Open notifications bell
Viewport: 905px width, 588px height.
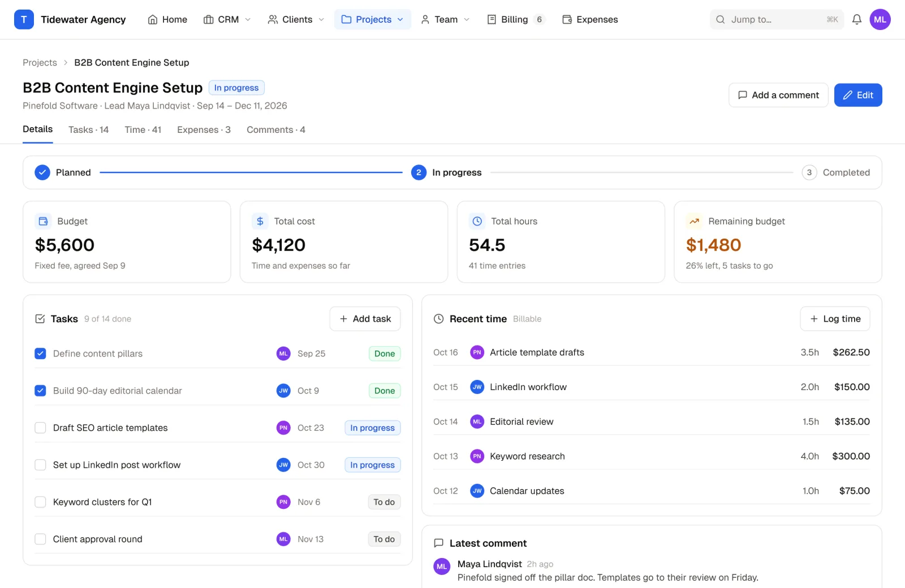point(857,19)
